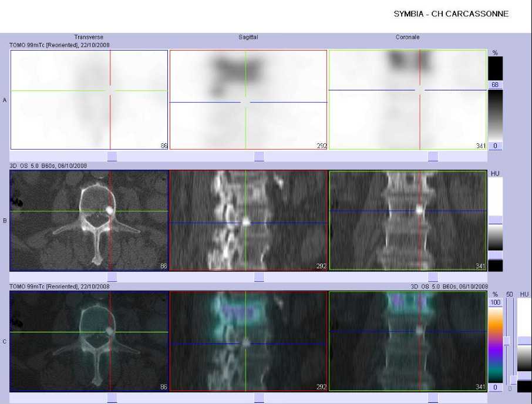Click the row B HU grayscale gradient
Image resolution: width=532 pixels, height=404 pixels.
(x=496, y=237)
